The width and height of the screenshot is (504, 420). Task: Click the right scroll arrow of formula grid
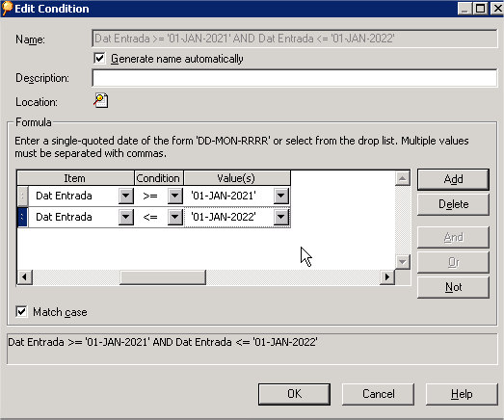pos(387,277)
